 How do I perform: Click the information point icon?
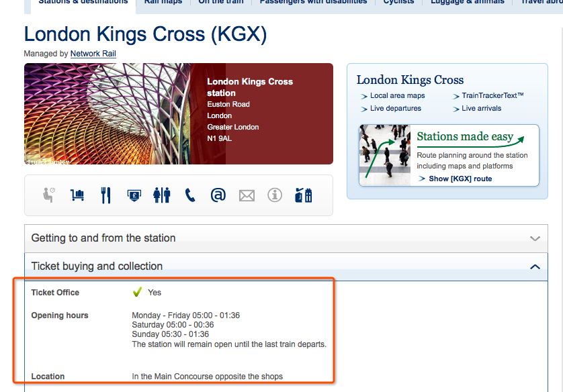click(275, 195)
